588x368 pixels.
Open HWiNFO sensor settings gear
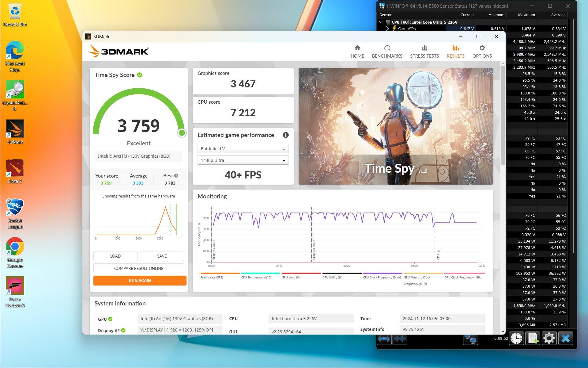pyautogui.click(x=549, y=339)
